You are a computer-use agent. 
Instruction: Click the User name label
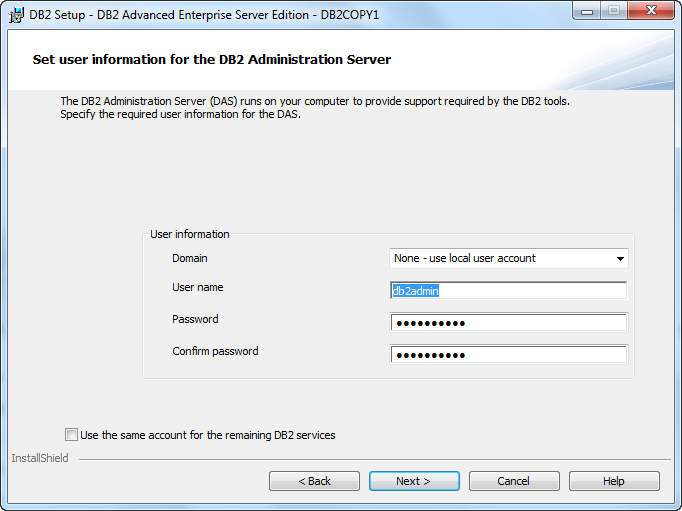(198, 287)
